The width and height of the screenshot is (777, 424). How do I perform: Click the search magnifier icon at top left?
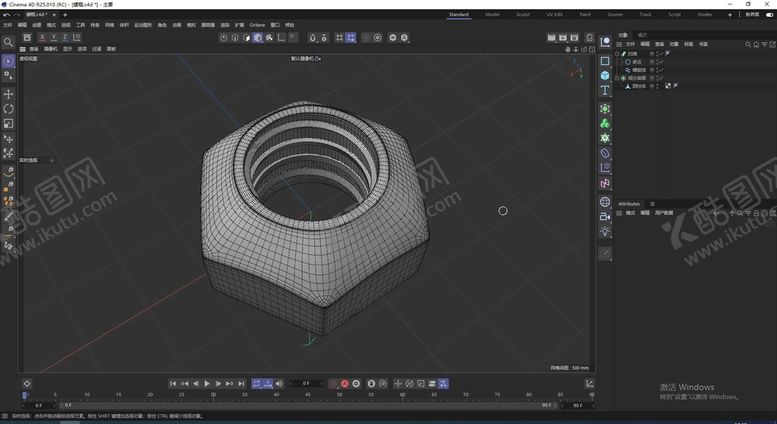coord(9,42)
